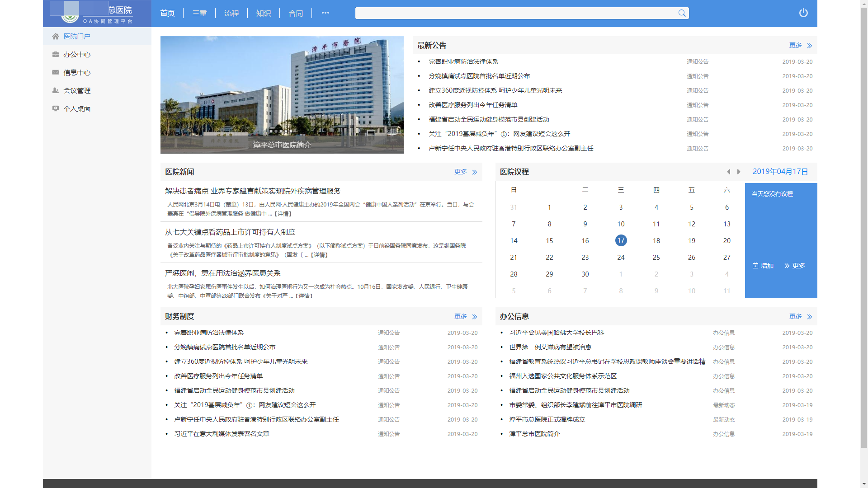Click the 增加 agenda add icon
The image size is (868, 488).
coord(755,266)
